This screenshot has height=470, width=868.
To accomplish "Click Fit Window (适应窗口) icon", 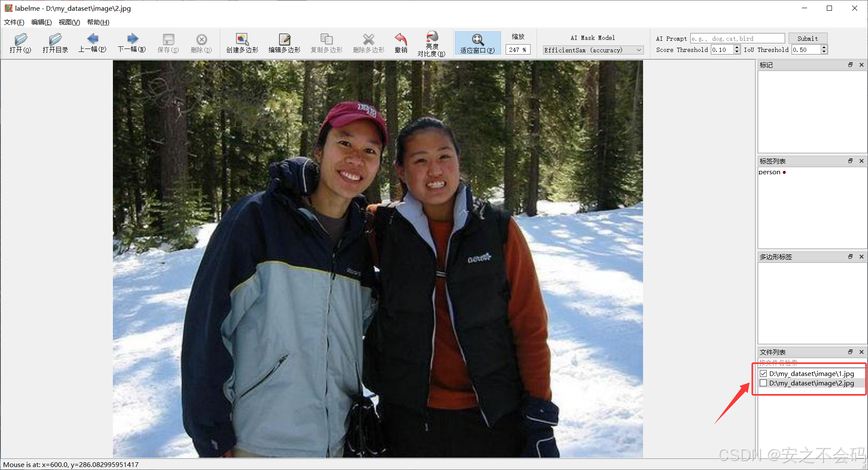I will (x=477, y=40).
